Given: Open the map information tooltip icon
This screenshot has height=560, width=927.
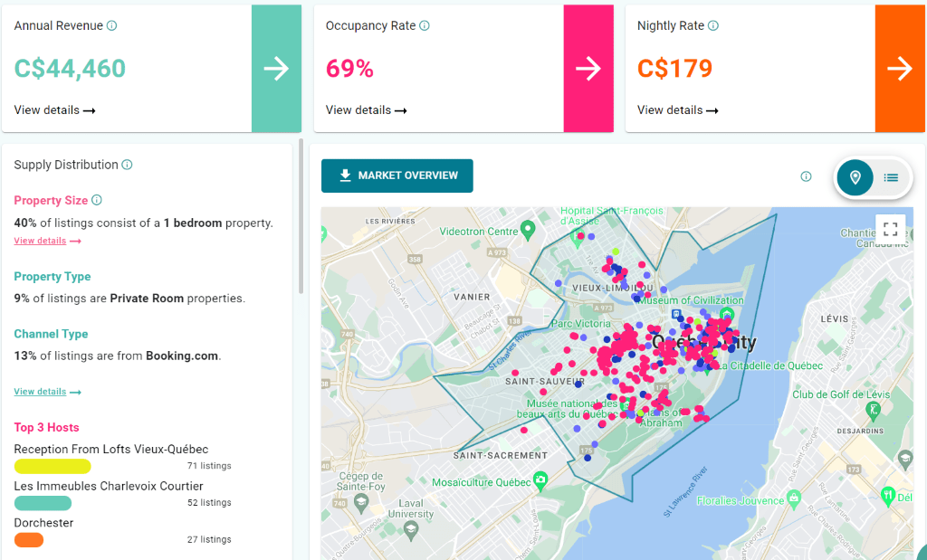Looking at the screenshot, I should [806, 177].
